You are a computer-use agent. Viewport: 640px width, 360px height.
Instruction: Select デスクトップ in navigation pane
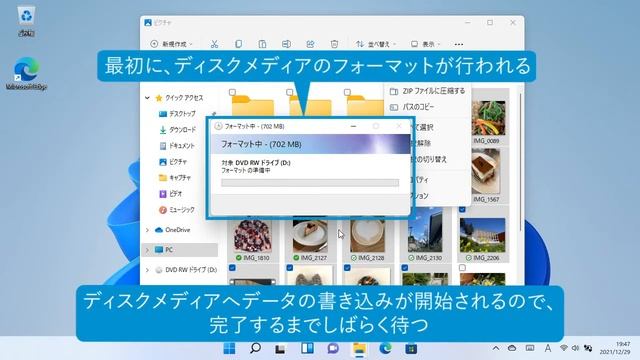177,114
